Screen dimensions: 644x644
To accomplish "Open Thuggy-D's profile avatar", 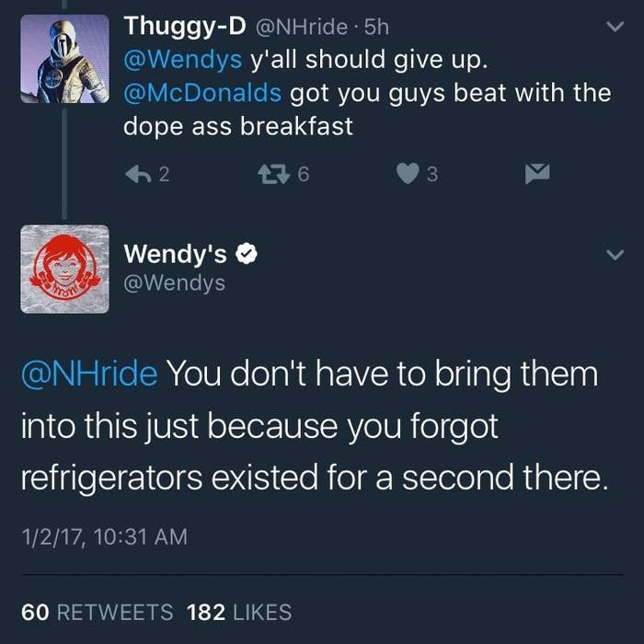I will 65,58.
